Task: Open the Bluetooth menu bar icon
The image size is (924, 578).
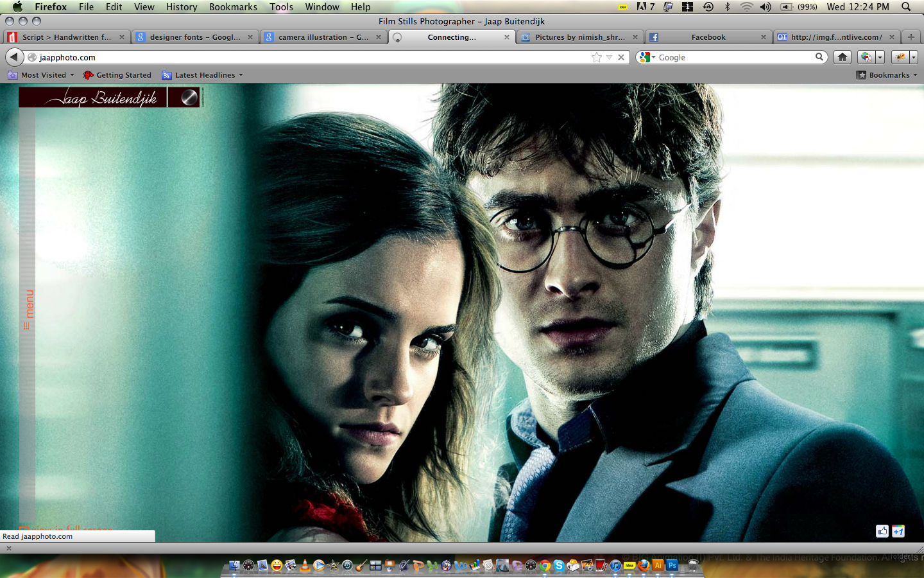Action: click(728, 7)
